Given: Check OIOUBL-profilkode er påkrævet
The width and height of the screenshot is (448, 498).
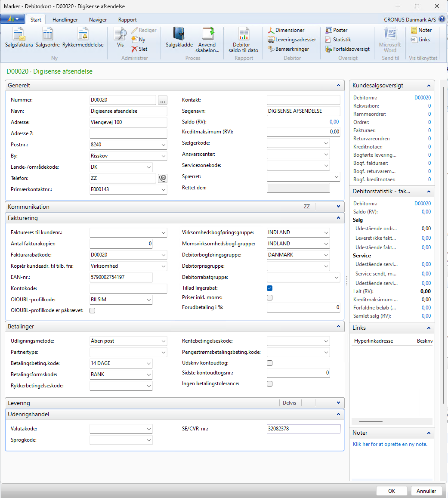Looking at the screenshot, I should tap(93, 311).
